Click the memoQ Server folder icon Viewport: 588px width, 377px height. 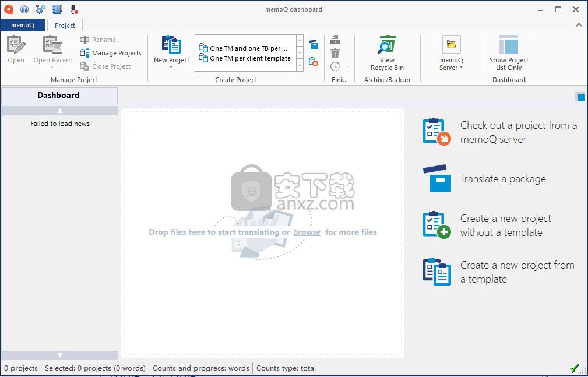pyautogui.click(x=452, y=45)
